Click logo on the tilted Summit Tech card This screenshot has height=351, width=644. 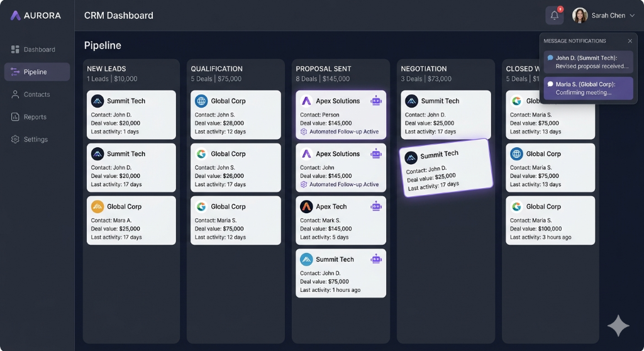(x=411, y=157)
